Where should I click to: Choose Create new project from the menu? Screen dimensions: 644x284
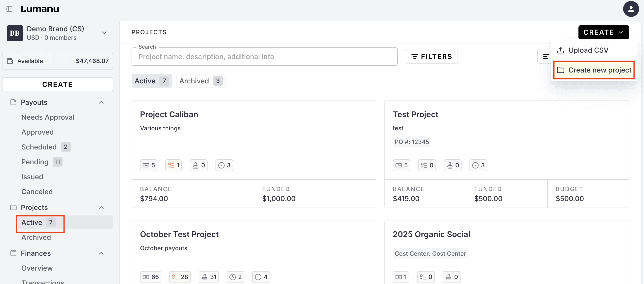click(x=594, y=70)
